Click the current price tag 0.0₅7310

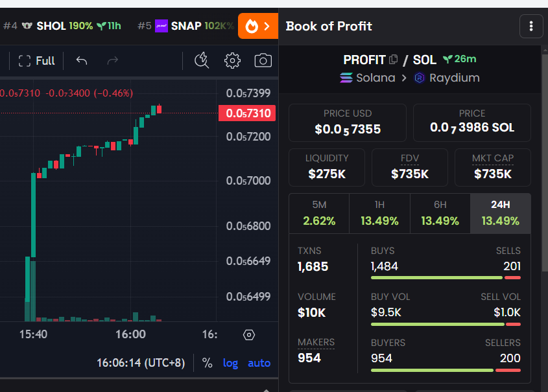pos(247,113)
